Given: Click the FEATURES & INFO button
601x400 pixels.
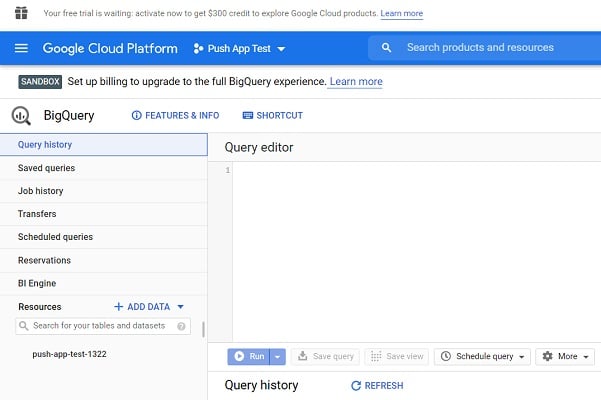Looking at the screenshot, I should tap(176, 115).
